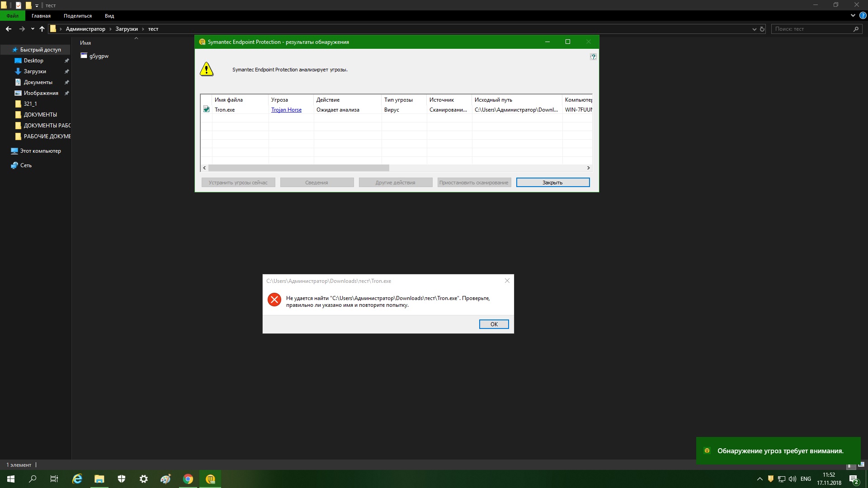The width and height of the screenshot is (868, 488).
Task: Open Settings gear icon in taskbar
Action: 144,479
